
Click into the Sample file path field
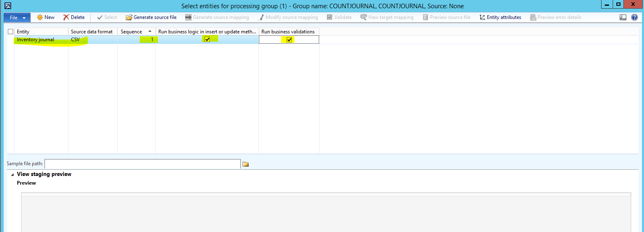[142, 164]
